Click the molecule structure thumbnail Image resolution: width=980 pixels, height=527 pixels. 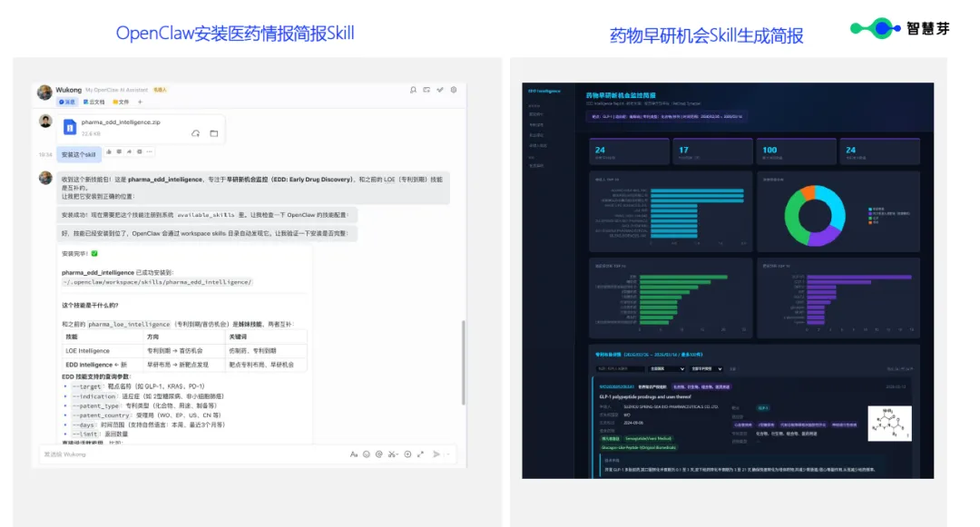click(x=889, y=424)
